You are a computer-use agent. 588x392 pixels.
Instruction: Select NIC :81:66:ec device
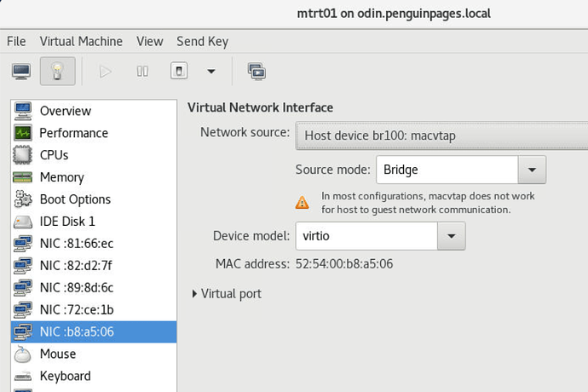point(94,244)
